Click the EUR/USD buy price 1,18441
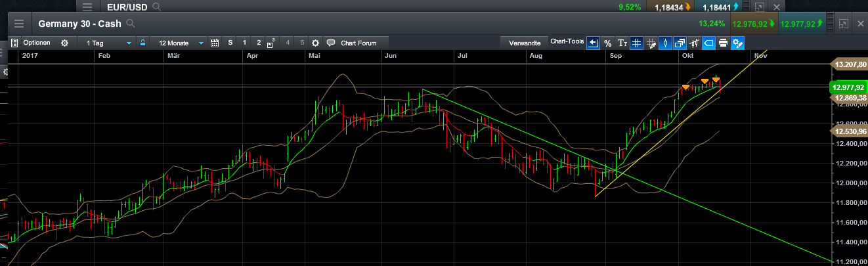 [x=718, y=7]
